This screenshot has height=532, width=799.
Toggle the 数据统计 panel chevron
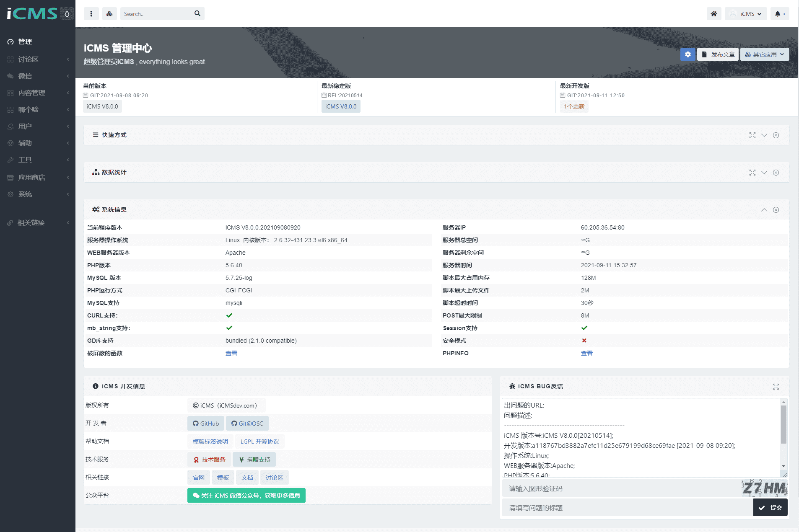pyautogui.click(x=764, y=173)
